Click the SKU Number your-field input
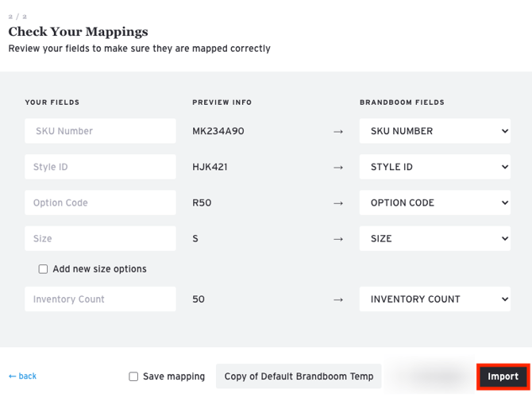Image resolution: width=532 pixels, height=401 pixels. [100, 131]
